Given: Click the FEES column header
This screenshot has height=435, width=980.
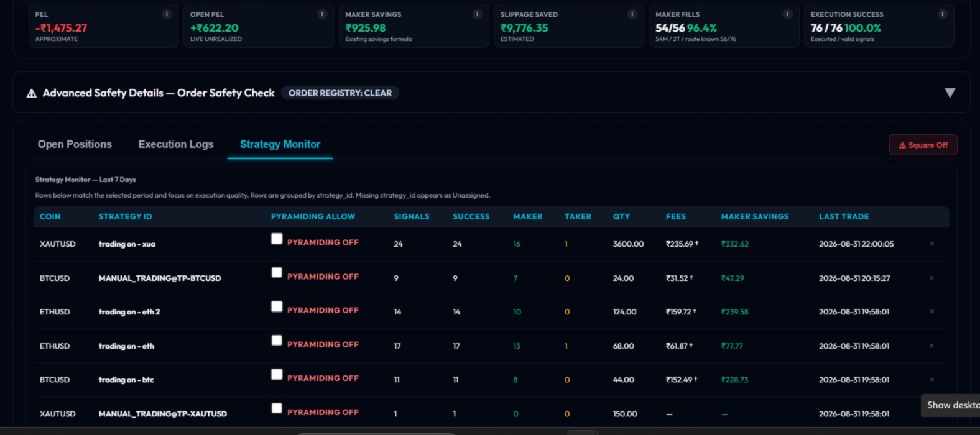Looking at the screenshot, I should (x=676, y=216).
